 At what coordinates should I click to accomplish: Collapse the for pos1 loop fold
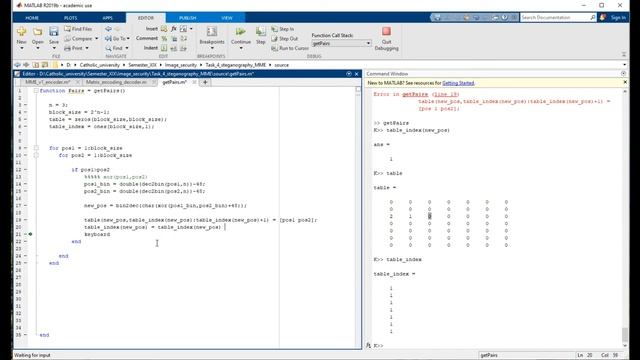pos(36,148)
